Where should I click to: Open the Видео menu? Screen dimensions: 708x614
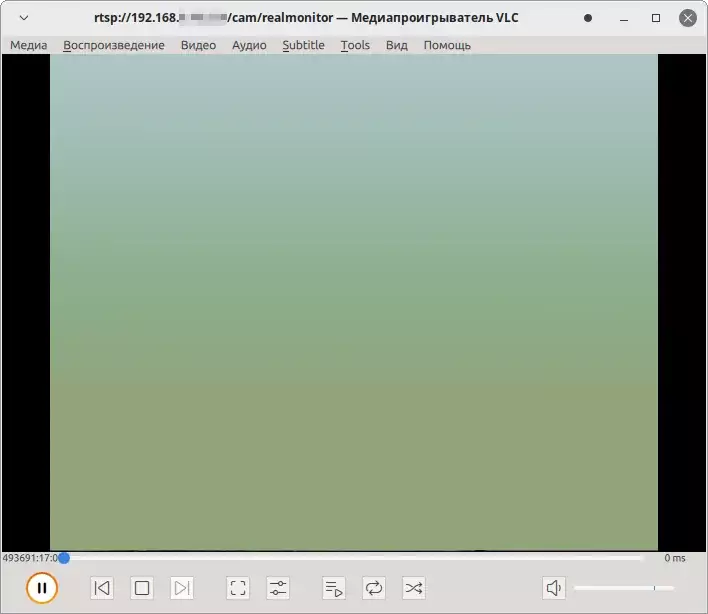(x=198, y=45)
